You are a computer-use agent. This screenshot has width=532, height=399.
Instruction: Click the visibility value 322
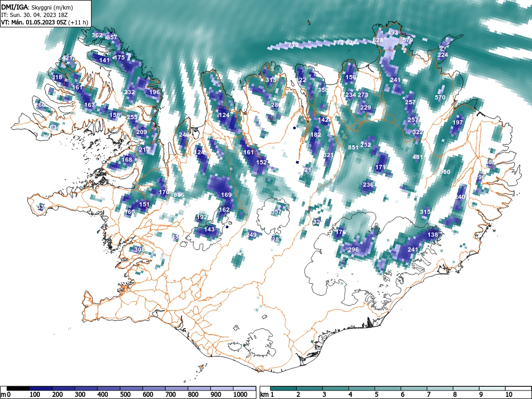(418, 132)
